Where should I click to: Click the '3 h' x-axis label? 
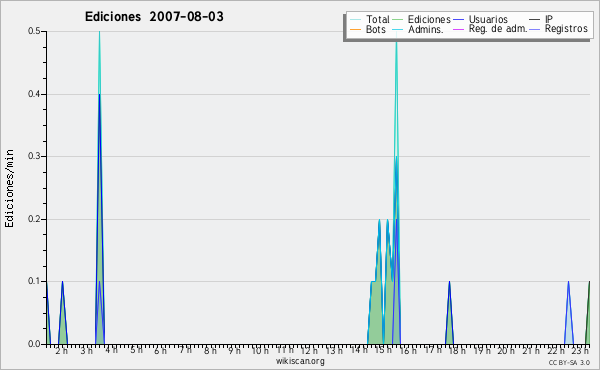(86, 351)
